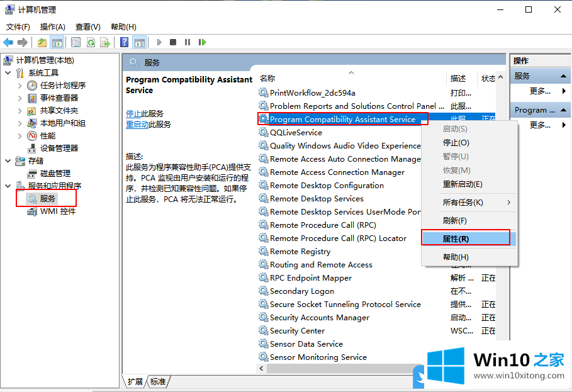The width and height of the screenshot is (572, 392).
Task: Sort by the 名称 column header
Action: point(351,78)
